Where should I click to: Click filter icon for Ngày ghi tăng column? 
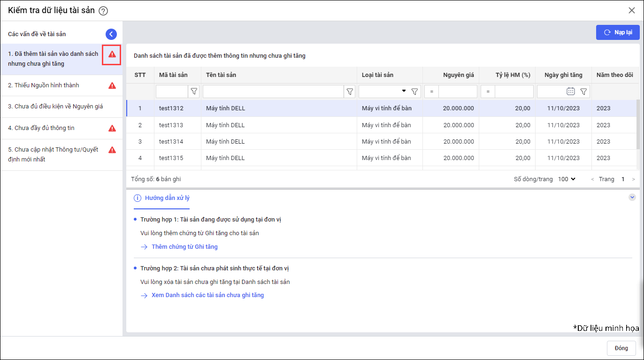pos(583,92)
